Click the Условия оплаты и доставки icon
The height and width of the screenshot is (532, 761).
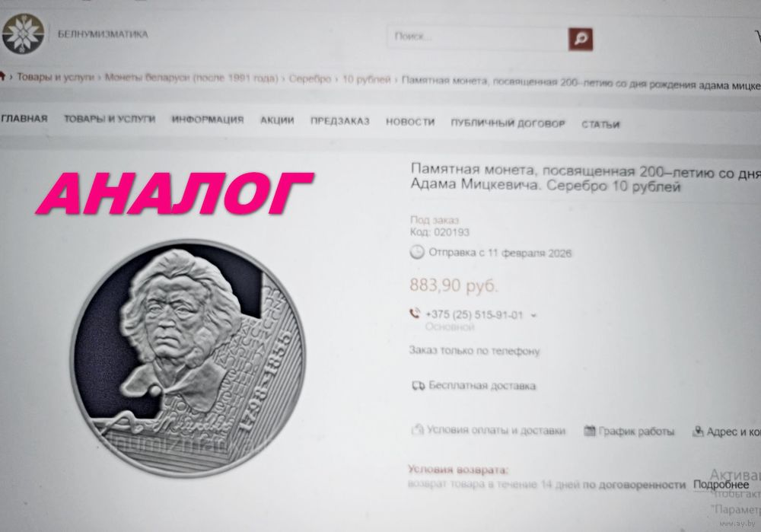417,429
